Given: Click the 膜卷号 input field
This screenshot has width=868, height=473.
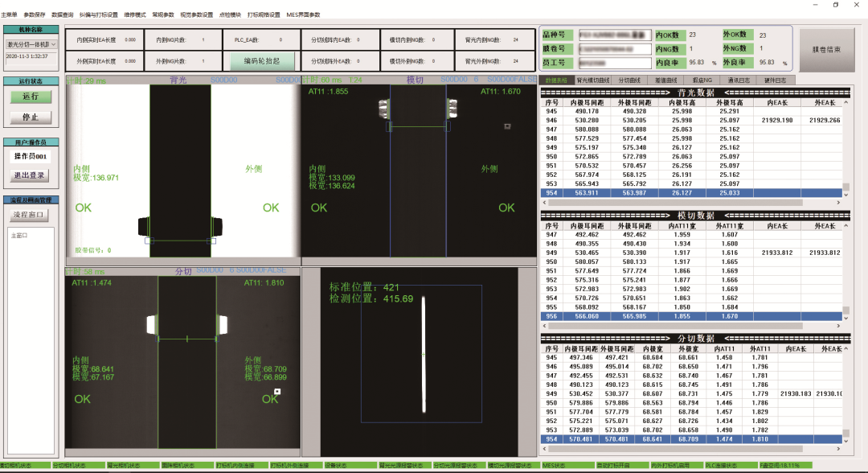Looking at the screenshot, I should pos(615,49).
